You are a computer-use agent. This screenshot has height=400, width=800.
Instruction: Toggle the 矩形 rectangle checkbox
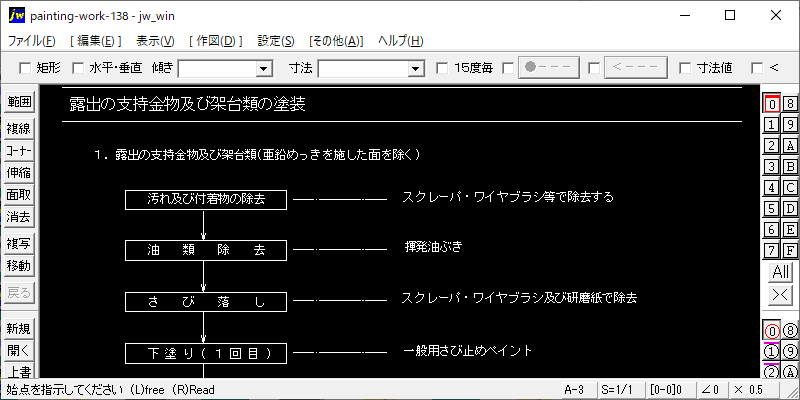coord(24,68)
